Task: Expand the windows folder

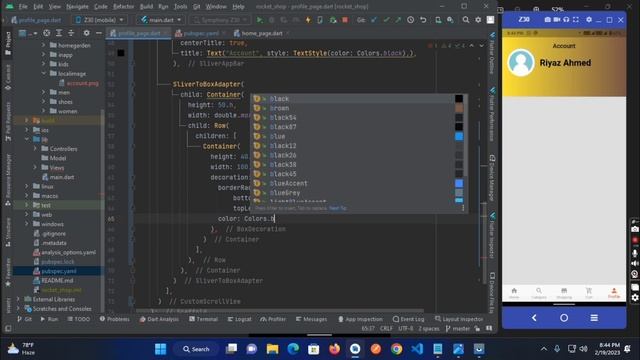Action: point(27,224)
